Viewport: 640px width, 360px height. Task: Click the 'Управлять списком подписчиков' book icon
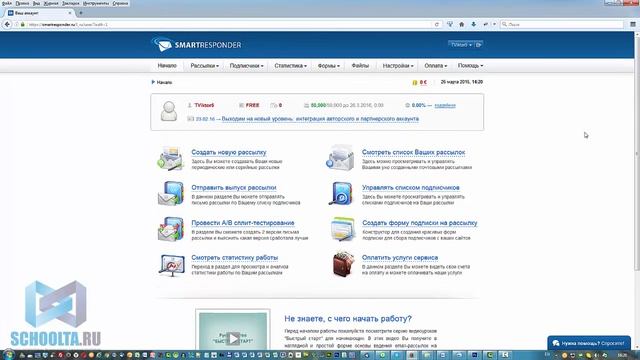coord(340,193)
